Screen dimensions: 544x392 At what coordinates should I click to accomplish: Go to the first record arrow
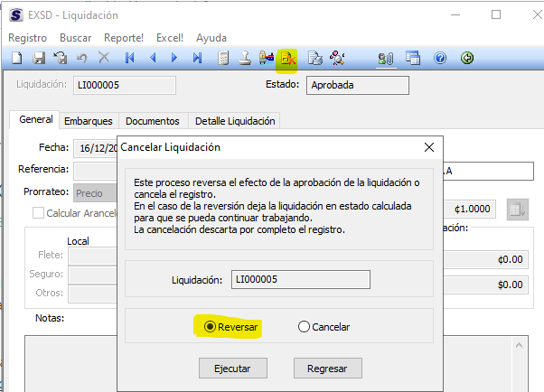pos(129,59)
